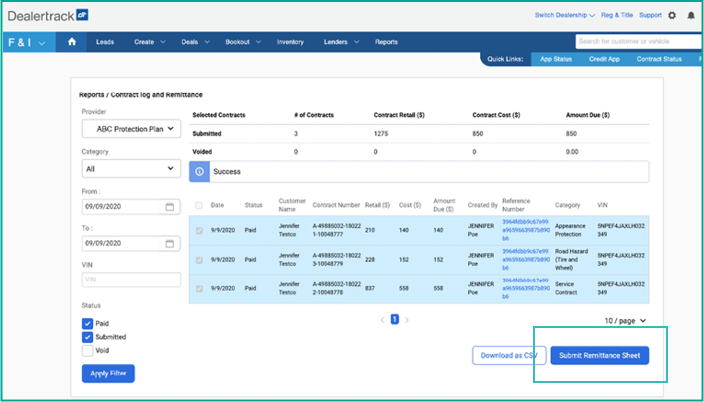
Task: Open the Leads menu item
Action: tap(105, 42)
